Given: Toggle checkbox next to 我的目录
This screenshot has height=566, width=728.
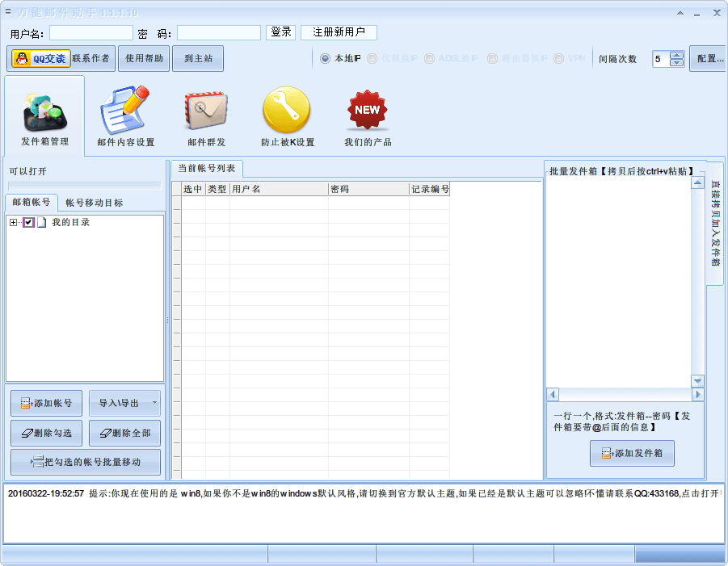Looking at the screenshot, I should point(29,223).
